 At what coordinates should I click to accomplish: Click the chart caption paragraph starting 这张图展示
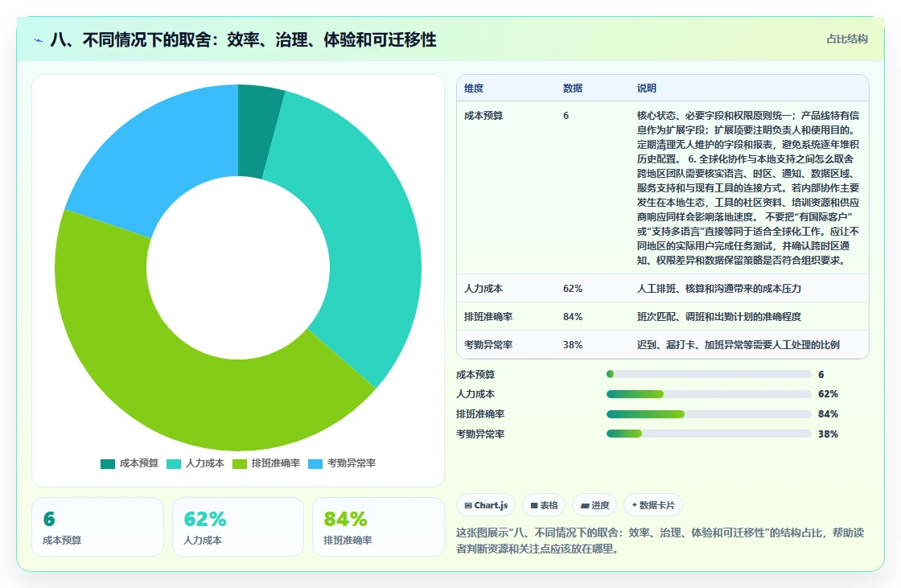pos(660,541)
